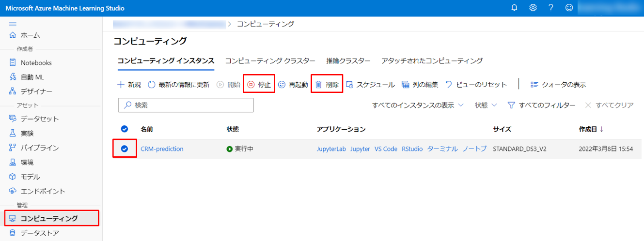
Task: Click the コンピューティング breadcrumb
Action: tap(265, 24)
